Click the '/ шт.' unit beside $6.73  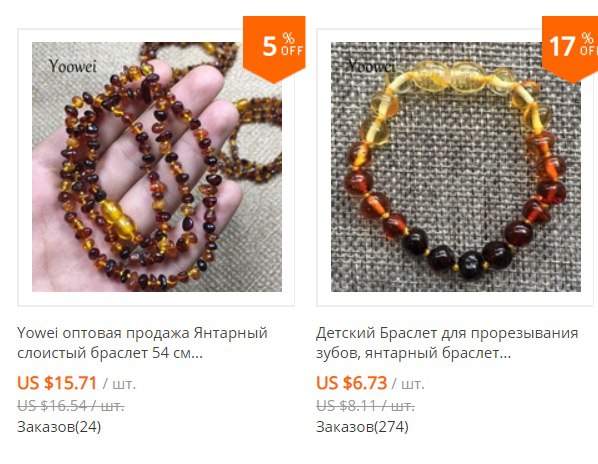[408, 384]
